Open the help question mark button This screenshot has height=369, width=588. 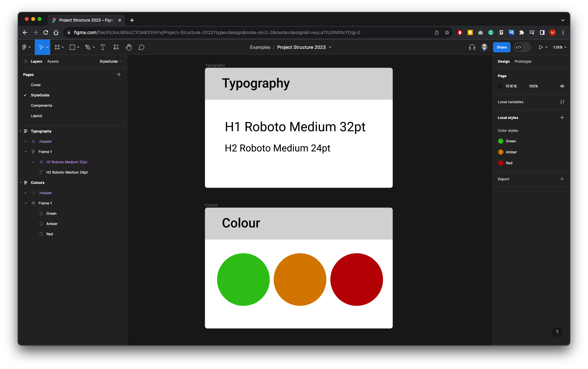(557, 332)
